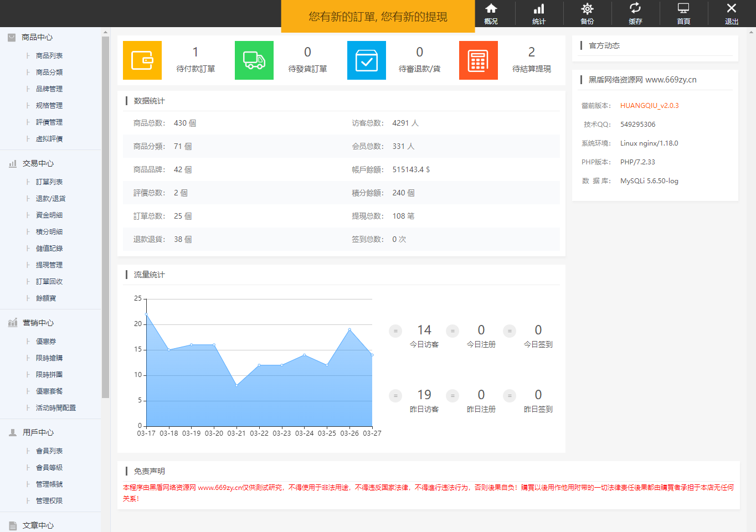Open 訂單列表 in the sidebar
Viewport: 756px width, 532px height.
(x=49, y=182)
